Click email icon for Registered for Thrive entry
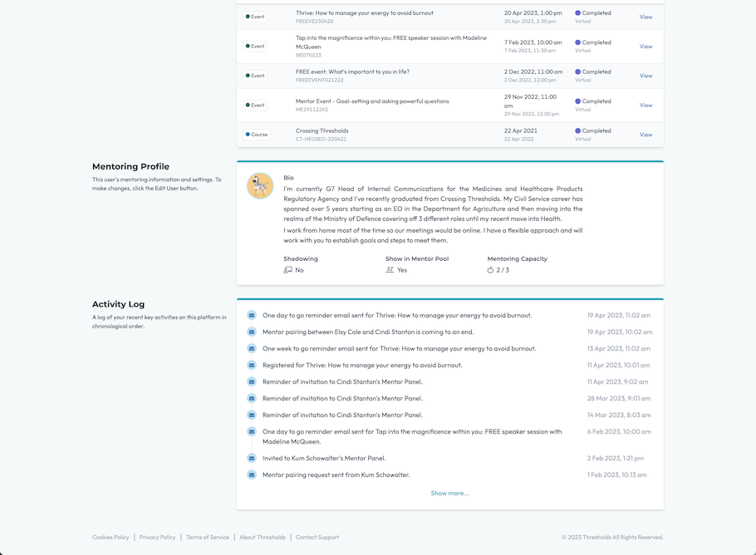 point(252,365)
